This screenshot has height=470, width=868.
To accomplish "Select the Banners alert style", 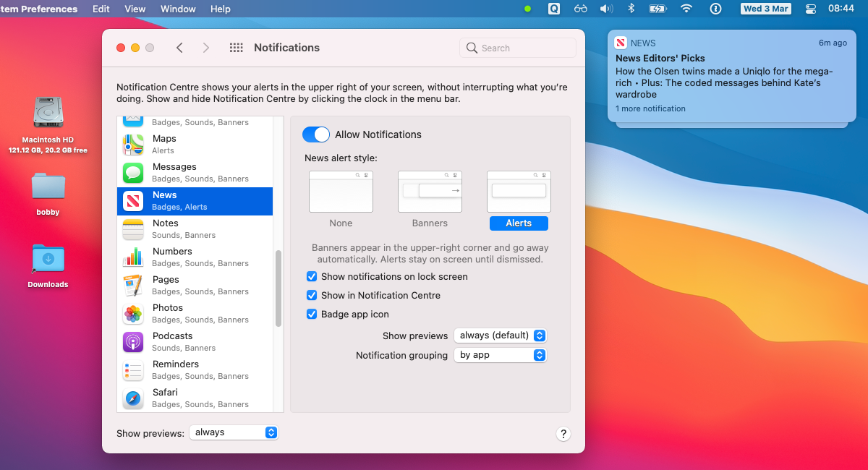I will click(x=430, y=191).
